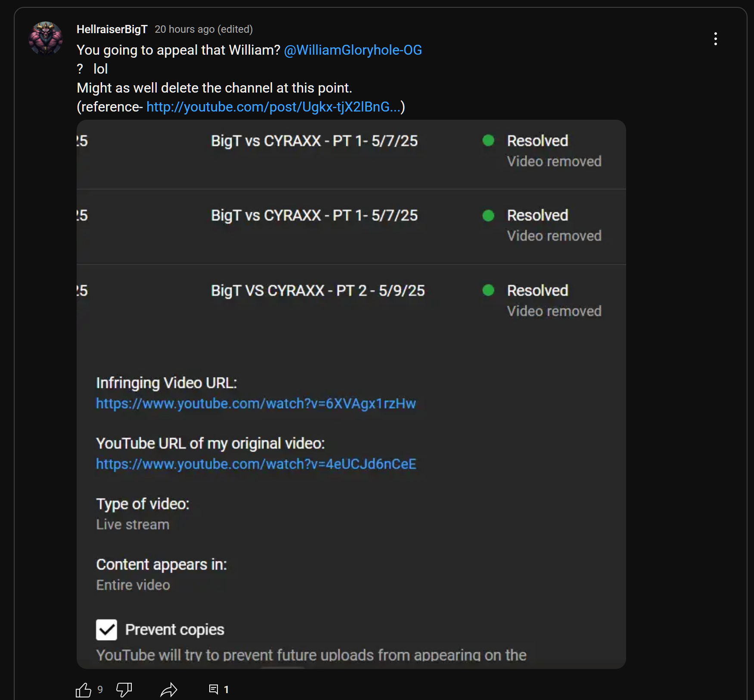The image size is (754, 700).
Task: Open the three-dot post options menu
Action: pos(715,39)
